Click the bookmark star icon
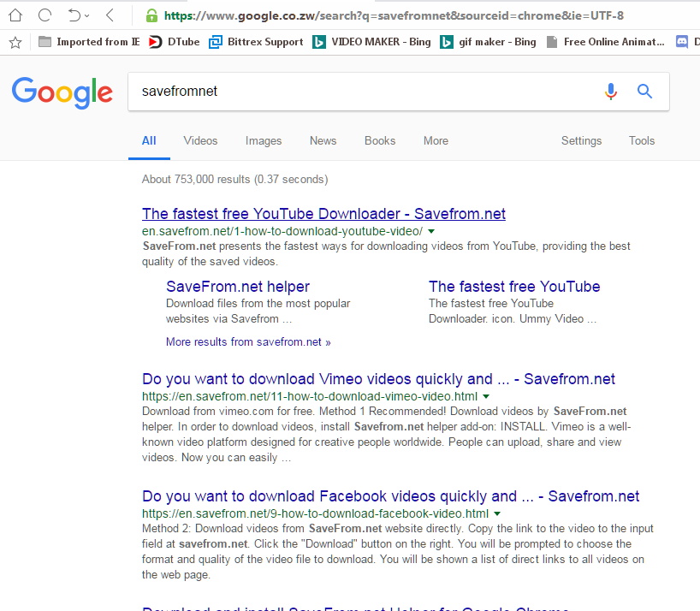700x611 pixels. coord(15,42)
